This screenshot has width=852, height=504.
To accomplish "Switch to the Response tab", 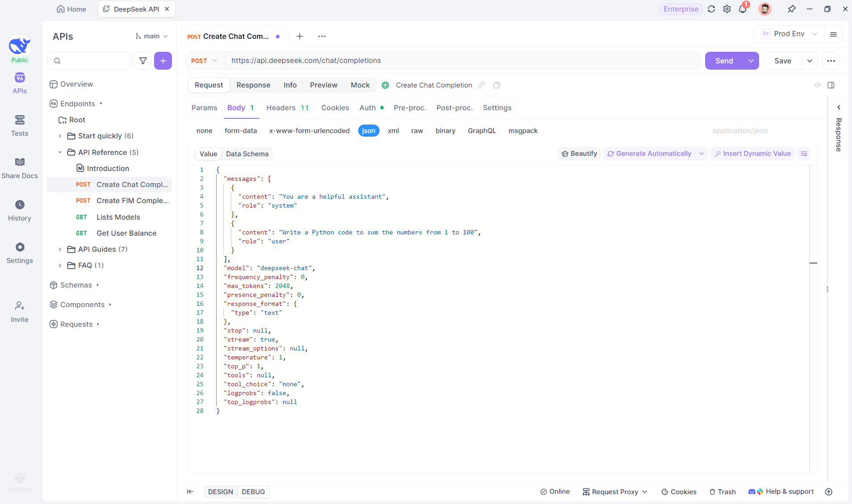I will [253, 85].
